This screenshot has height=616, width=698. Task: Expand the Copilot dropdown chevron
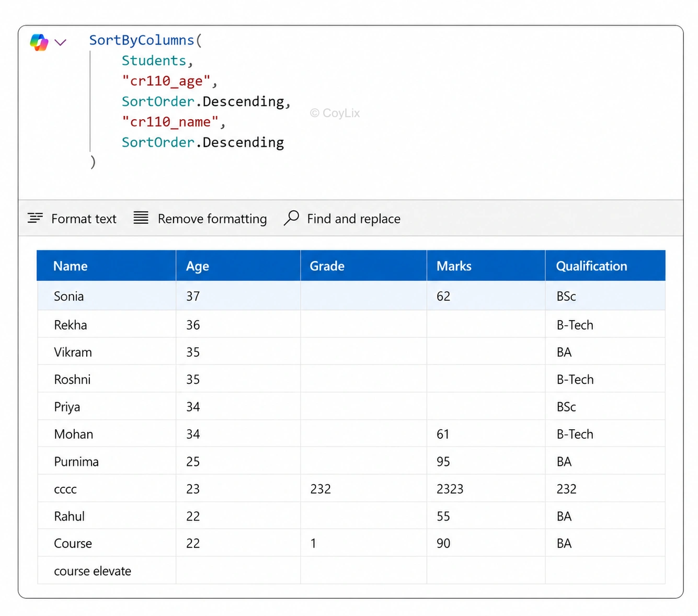[61, 42]
